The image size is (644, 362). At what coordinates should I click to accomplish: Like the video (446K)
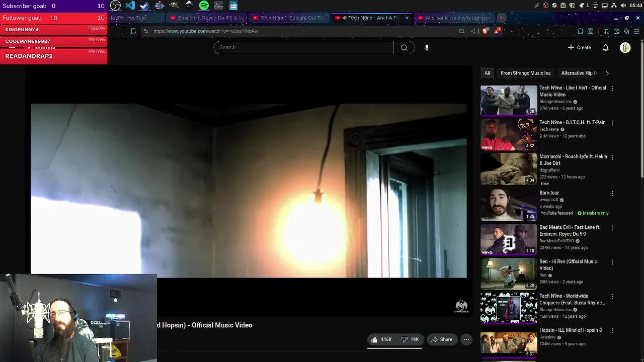(x=381, y=339)
